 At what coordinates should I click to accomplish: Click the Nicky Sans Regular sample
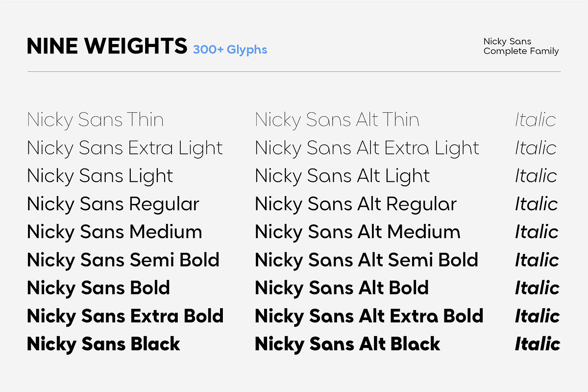[113, 204]
